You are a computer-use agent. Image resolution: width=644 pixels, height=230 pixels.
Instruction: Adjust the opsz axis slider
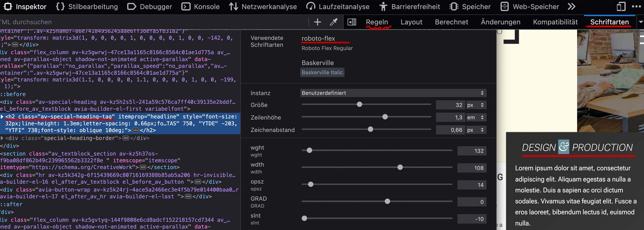pos(377,184)
